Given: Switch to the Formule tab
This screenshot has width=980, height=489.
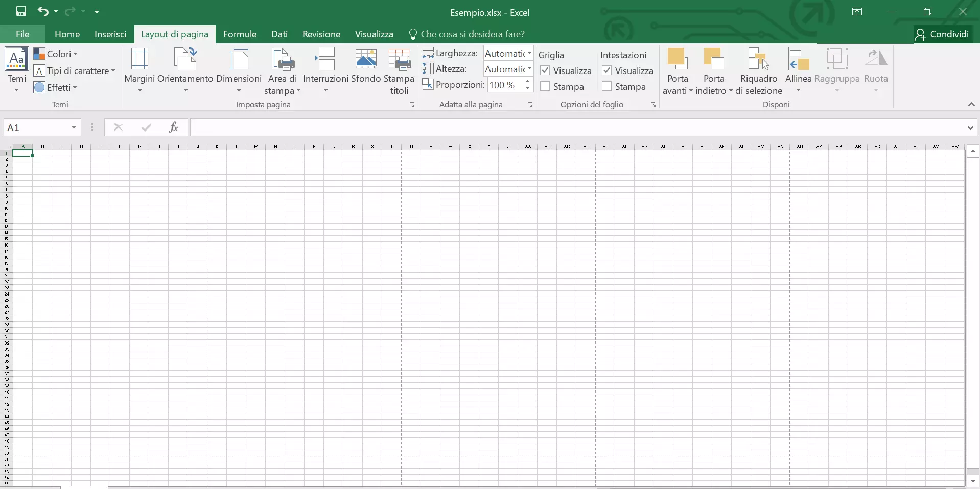Looking at the screenshot, I should pyautogui.click(x=240, y=34).
